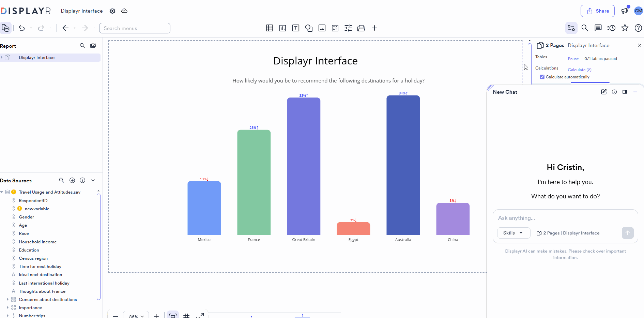Expand the canvas to full screen
This screenshot has width=644, height=318.
click(x=200, y=316)
